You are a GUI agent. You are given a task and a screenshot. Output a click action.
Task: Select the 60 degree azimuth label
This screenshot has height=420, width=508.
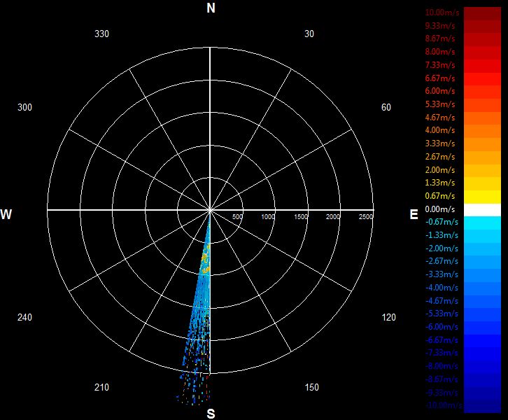tap(386, 107)
